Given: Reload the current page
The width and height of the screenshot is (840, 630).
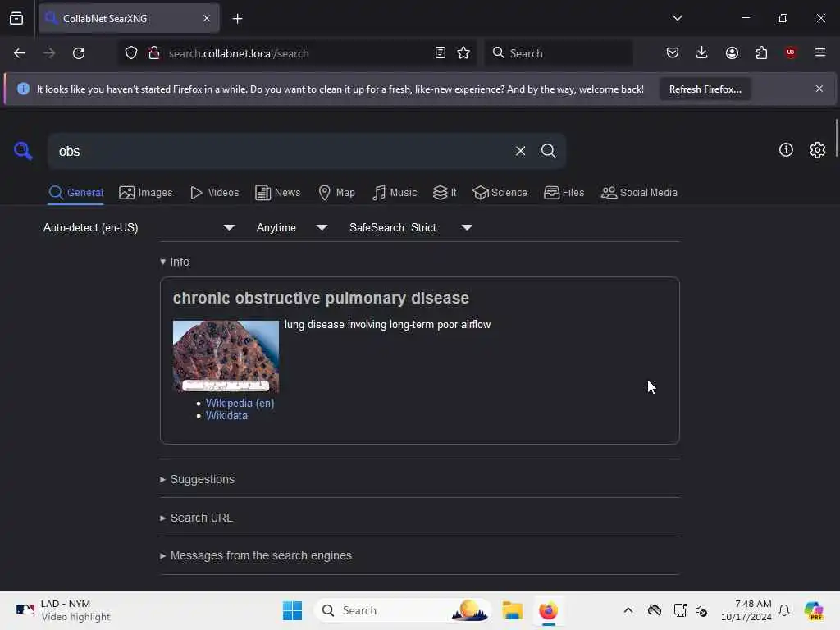Looking at the screenshot, I should [79, 53].
